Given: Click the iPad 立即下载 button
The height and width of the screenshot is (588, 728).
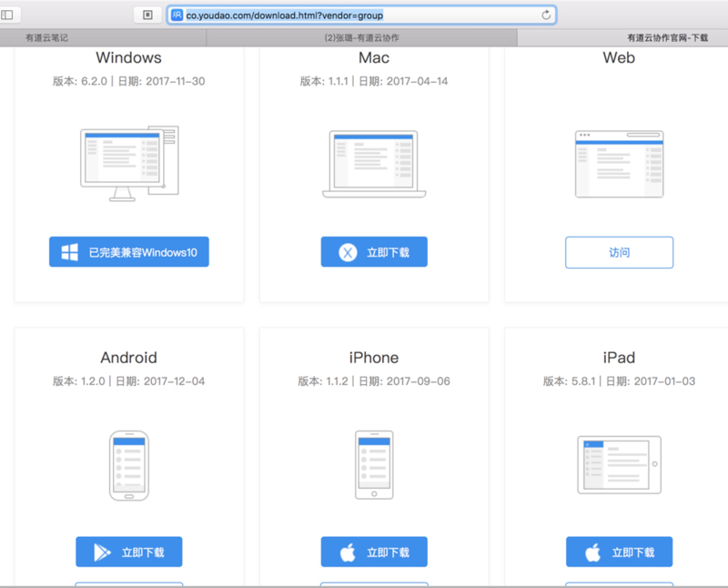Looking at the screenshot, I should coord(620,552).
